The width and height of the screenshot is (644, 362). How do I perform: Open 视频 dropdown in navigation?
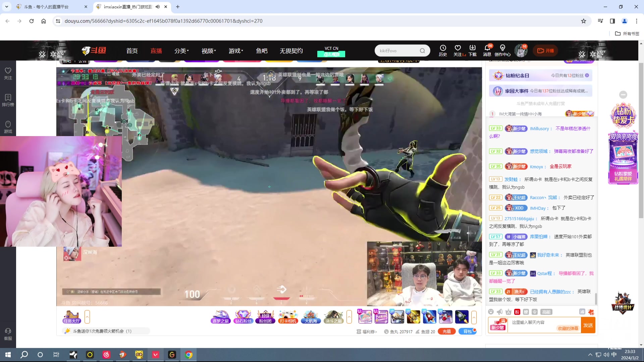pos(209,51)
